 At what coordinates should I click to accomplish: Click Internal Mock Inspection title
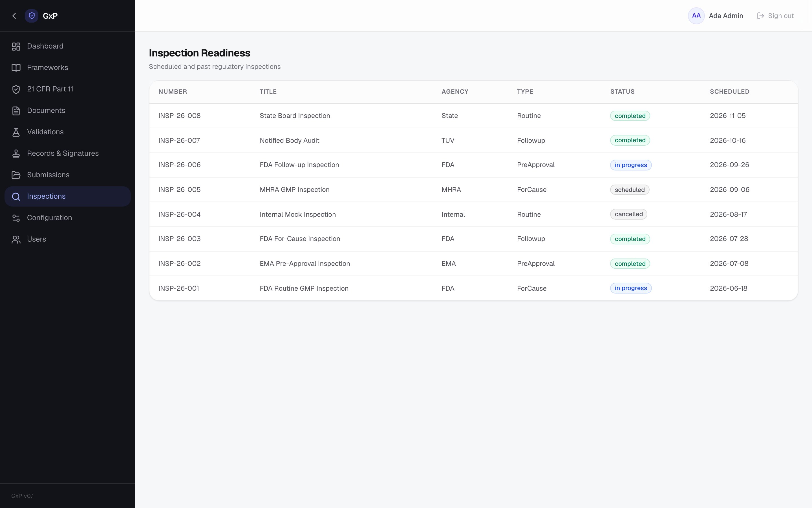coord(298,214)
